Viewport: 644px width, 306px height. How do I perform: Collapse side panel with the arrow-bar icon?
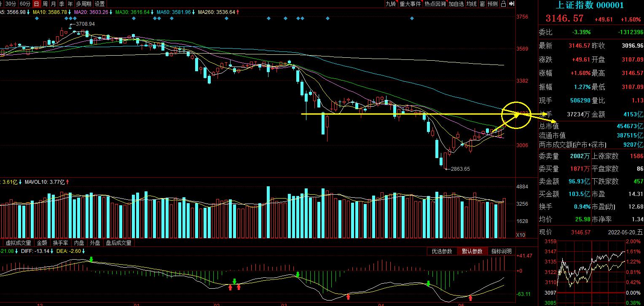tap(512, 4)
